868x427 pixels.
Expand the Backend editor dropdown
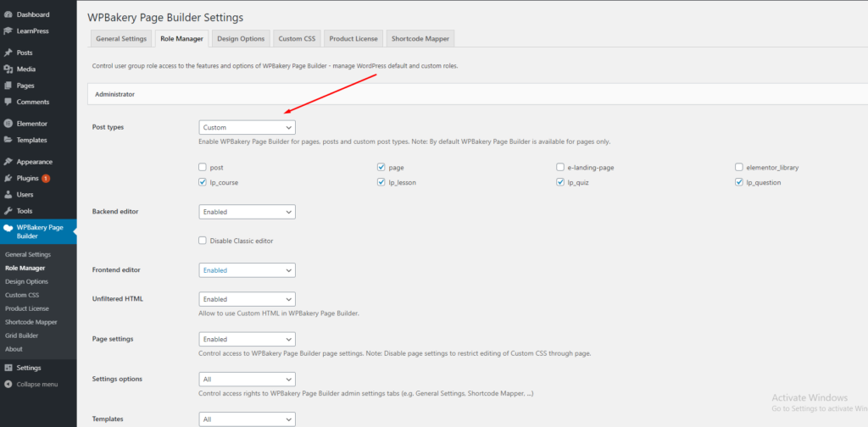(247, 212)
